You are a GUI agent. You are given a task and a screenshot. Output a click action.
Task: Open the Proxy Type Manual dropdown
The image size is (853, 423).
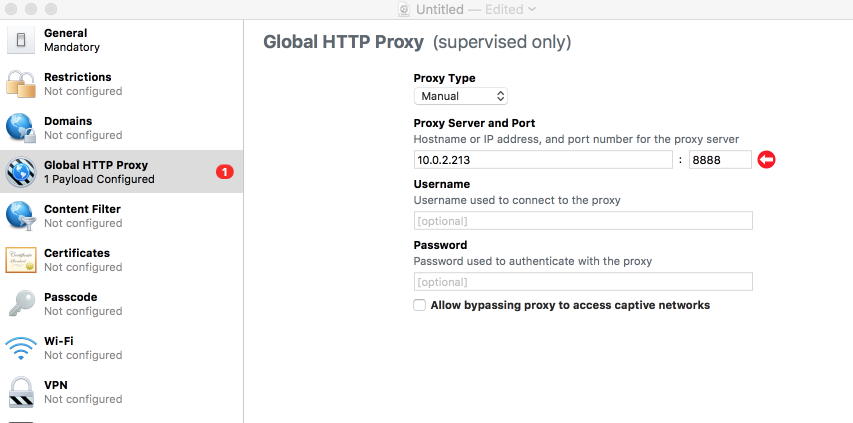click(461, 96)
